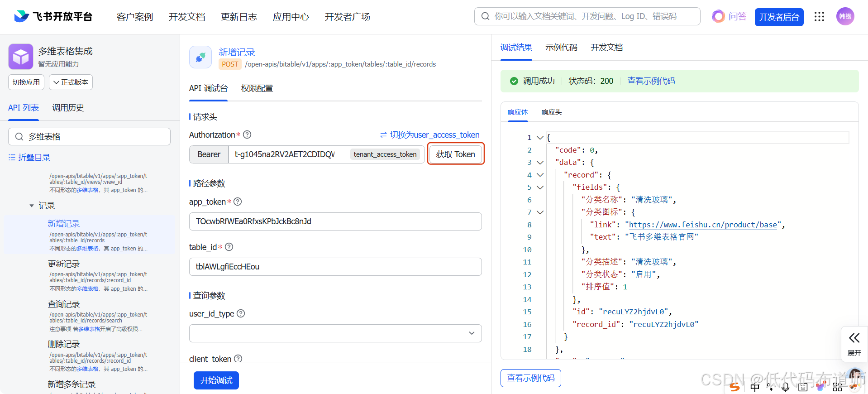
Task: Open help tooltip next to user_id_type
Action: click(x=241, y=313)
